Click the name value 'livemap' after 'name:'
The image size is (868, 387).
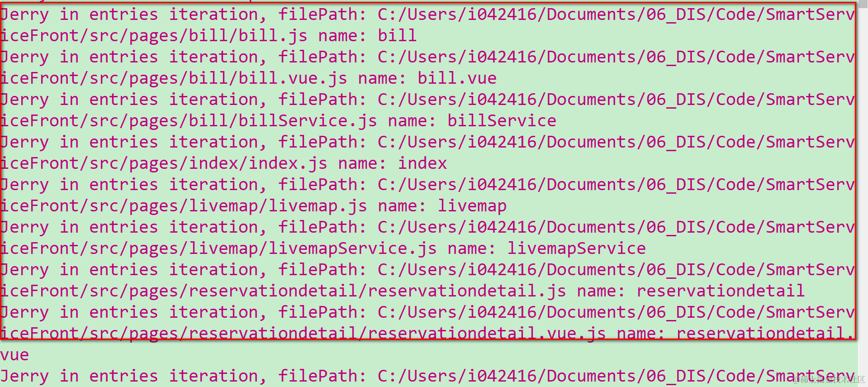click(x=472, y=206)
